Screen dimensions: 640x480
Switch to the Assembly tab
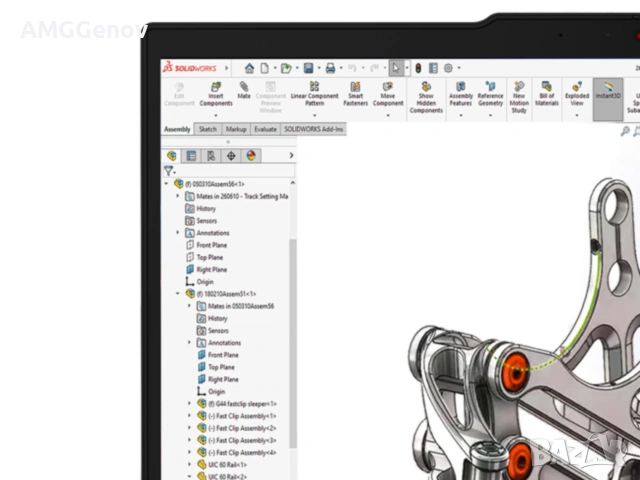177,129
